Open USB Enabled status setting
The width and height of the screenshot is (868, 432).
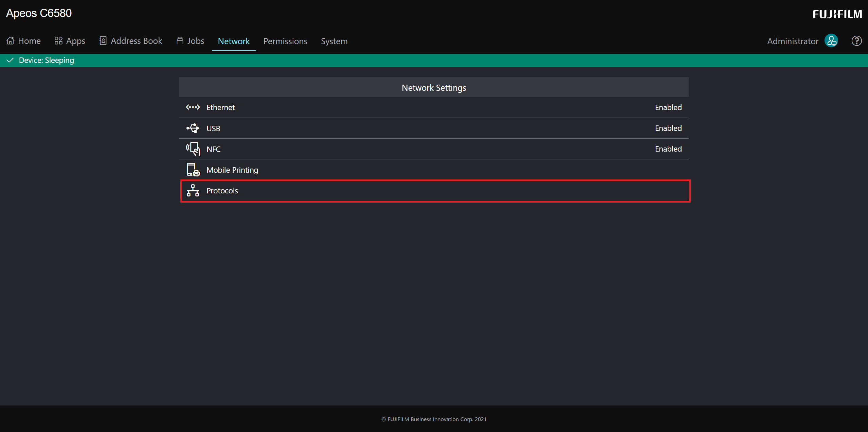(668, 128)
